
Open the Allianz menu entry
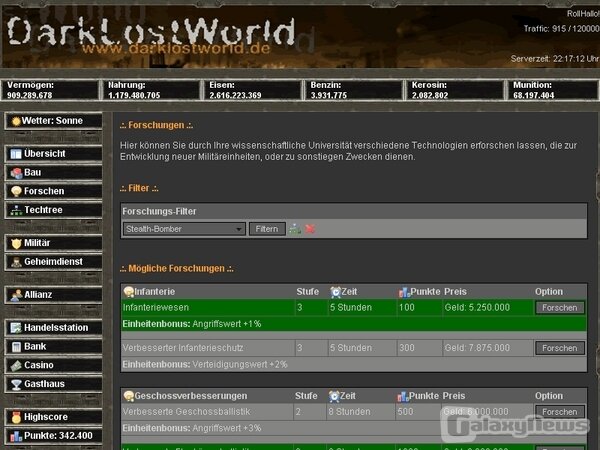click(x=54, y=295)
